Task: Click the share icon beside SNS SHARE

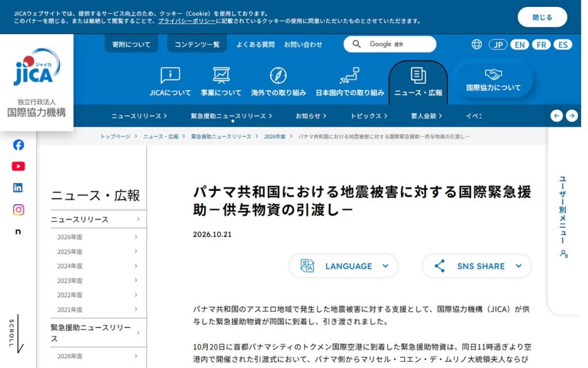Action: (x=439, y=266)
